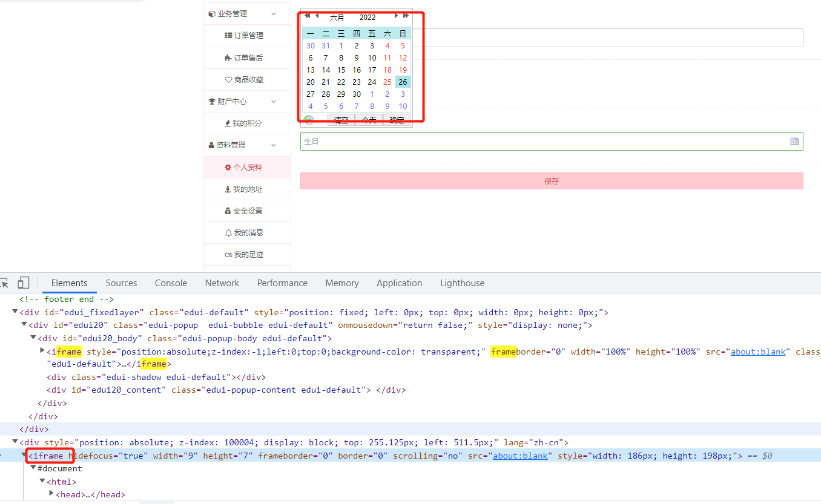
Task: Collapse the html node
Action: coord(42,481)
